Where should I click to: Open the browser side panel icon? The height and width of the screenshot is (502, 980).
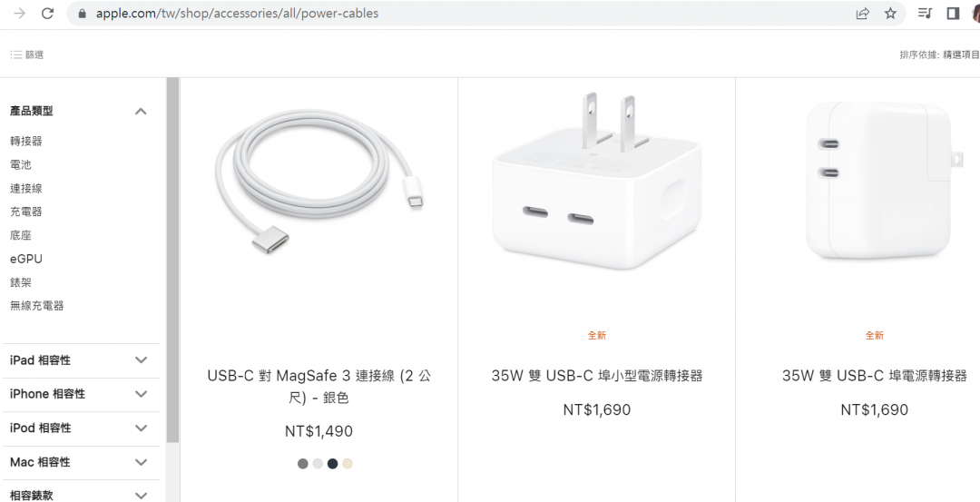click(x=953, y=13)
